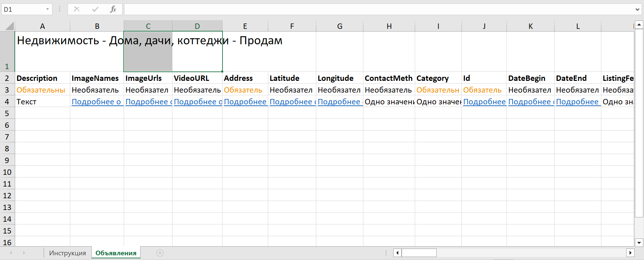Select column H header
This screenshot has height=260, width=644.
point(389,26)
